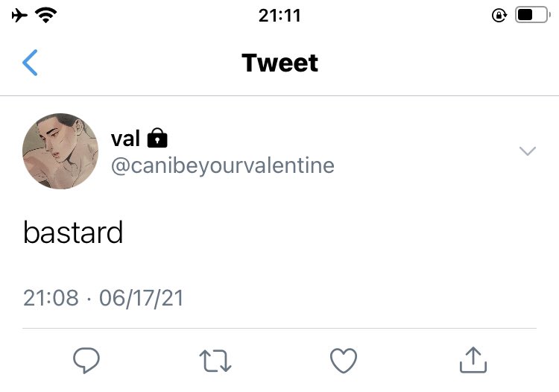The width and height of the screenshot is (559, 392).
Task: Tap the airplane mode icon
Action: click(19, 16)
